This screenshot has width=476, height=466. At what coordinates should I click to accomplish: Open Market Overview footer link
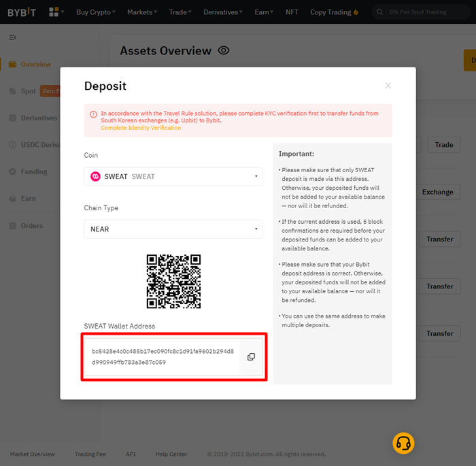coord(33,454)
